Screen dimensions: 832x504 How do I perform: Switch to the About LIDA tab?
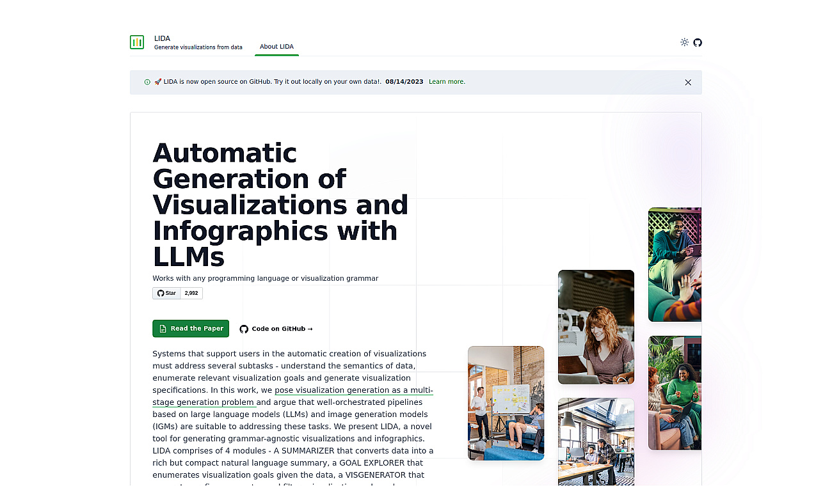point(276,47)
